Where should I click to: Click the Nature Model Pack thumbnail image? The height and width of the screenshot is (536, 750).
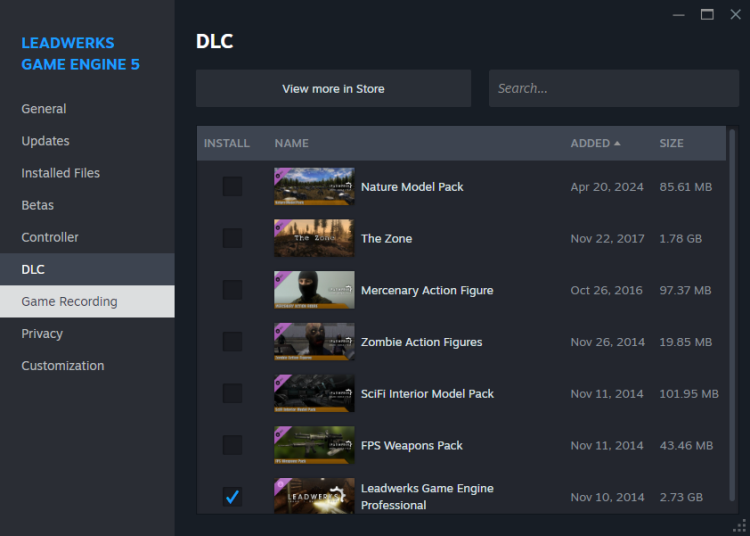(x=314, y=187)
